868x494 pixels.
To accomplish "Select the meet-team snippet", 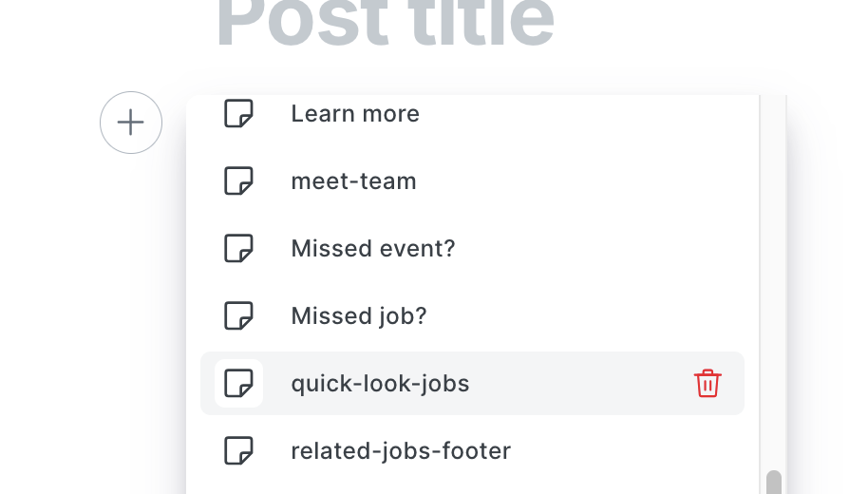I will [353, 180].
